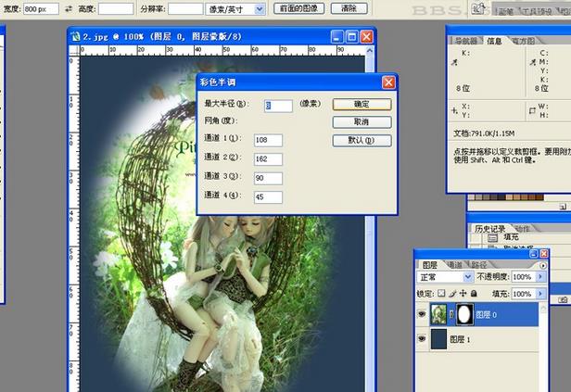The height and width of the screenshot is (392, 571).
Task: Click the layer opacity 100% field
Action: 524,277
